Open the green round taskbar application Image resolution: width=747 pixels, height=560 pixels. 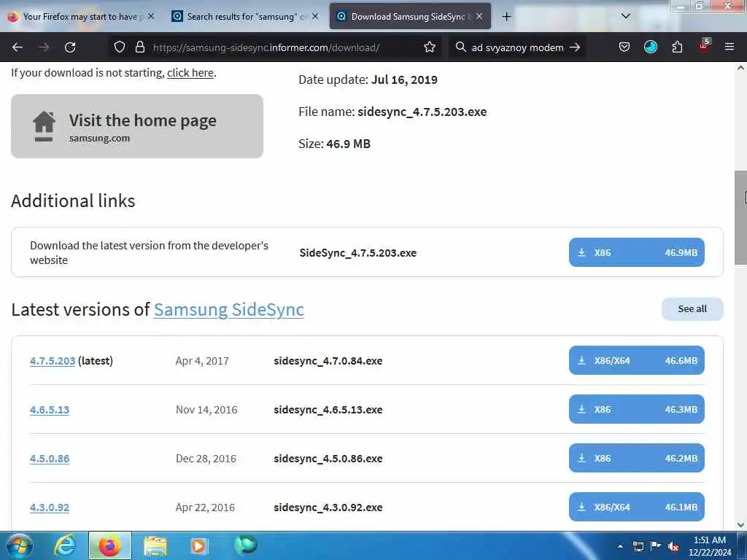coord(246,545)
